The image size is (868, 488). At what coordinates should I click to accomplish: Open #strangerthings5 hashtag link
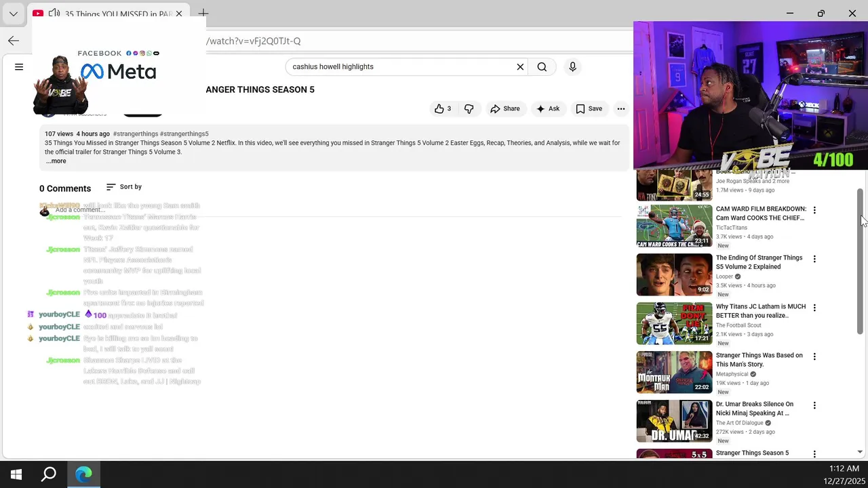(184, 134)
